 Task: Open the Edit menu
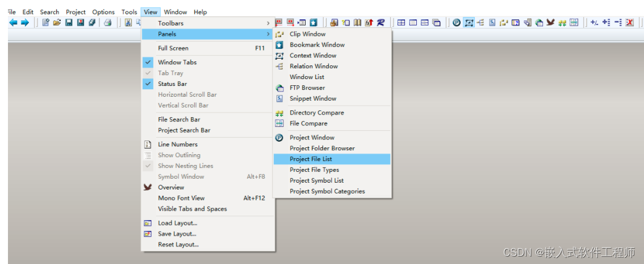[x=28, y=12]
